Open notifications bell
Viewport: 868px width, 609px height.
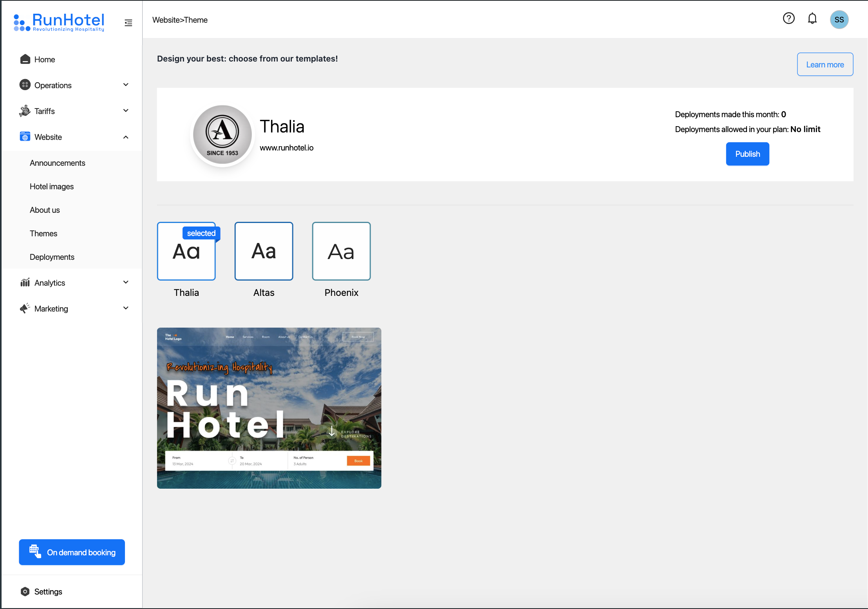812,18
